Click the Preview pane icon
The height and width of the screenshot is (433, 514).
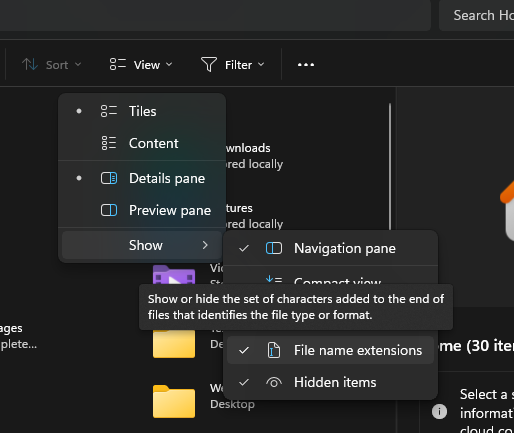pos(109,210)
